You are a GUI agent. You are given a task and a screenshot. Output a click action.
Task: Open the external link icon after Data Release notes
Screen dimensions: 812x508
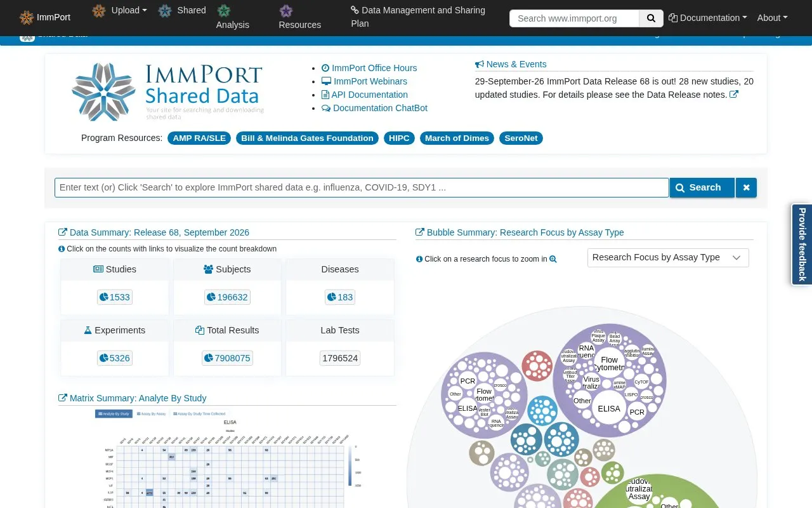click(x=734, y=95)
